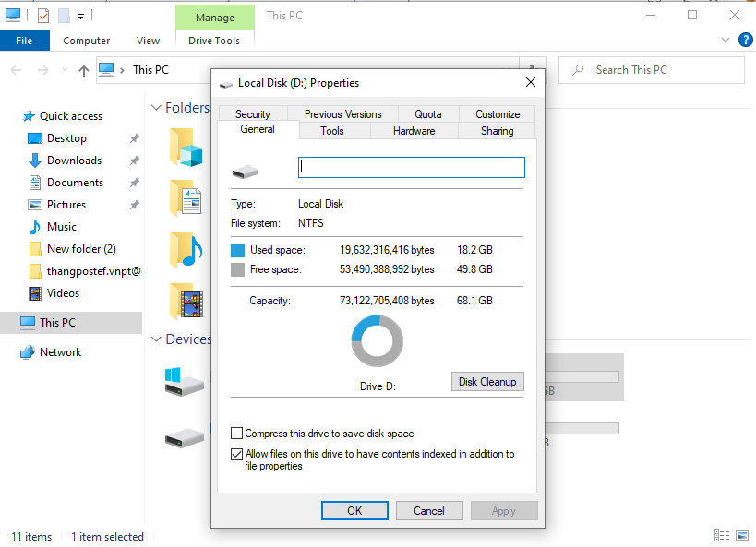756x547 pixels.
Task: Click the Desktop icon in Quick access
Action: pos(35,138)
